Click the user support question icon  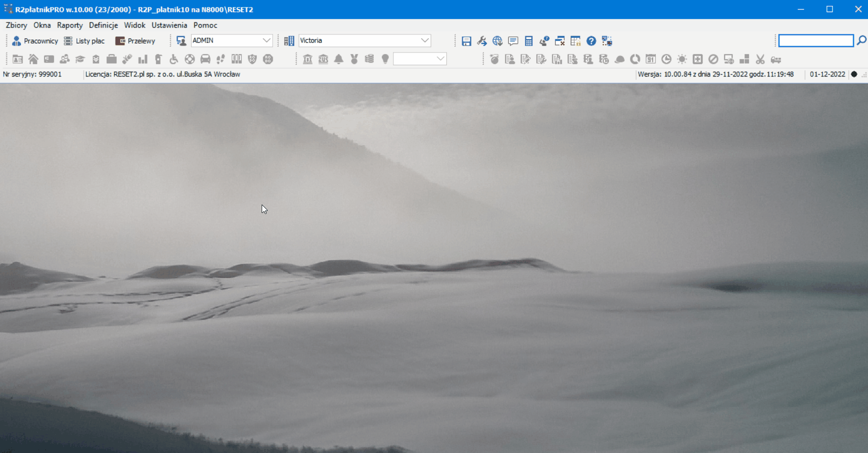[x=544, y=41]
